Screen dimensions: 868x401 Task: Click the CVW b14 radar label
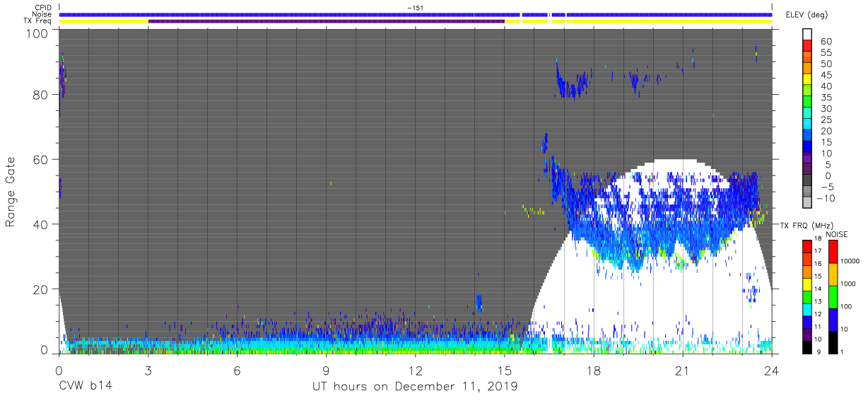click(x=86, y=387)
